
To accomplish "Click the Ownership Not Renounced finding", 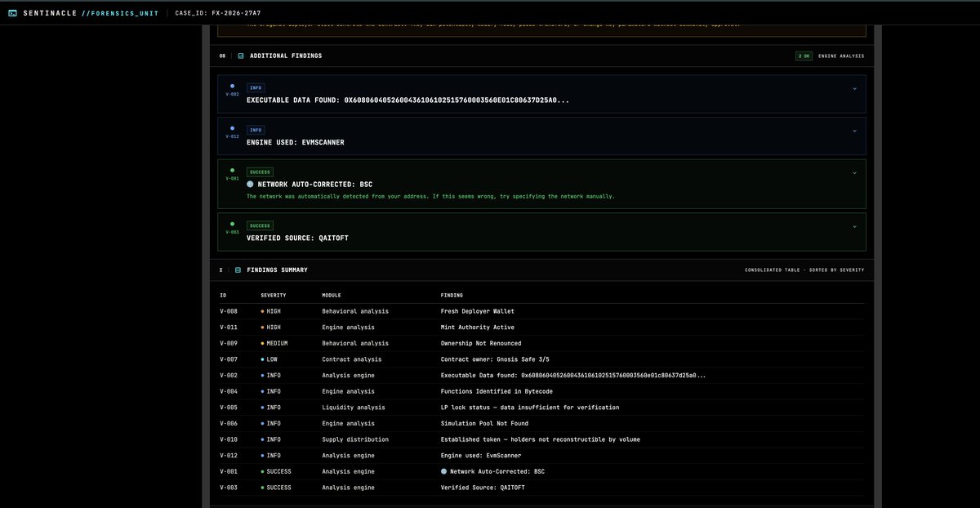I will [x=481, y=343].
